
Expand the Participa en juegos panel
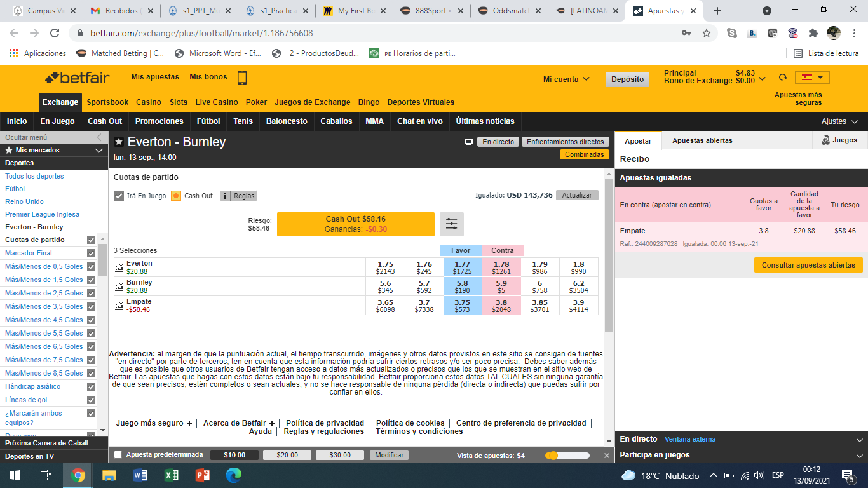click(x=860, y=455)
